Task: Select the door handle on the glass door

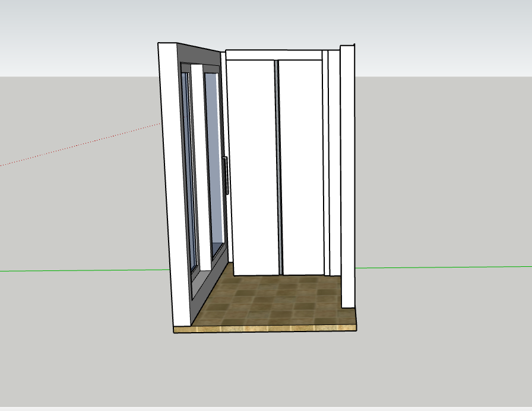Action: 225,176
